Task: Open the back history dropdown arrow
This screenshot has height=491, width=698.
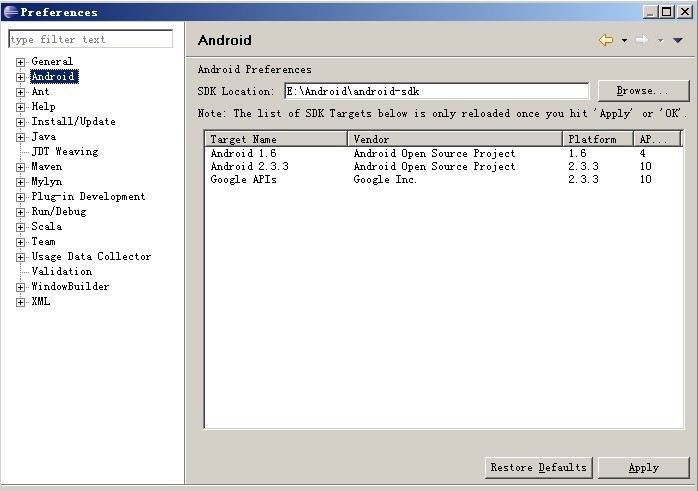Action: point(624,41)
